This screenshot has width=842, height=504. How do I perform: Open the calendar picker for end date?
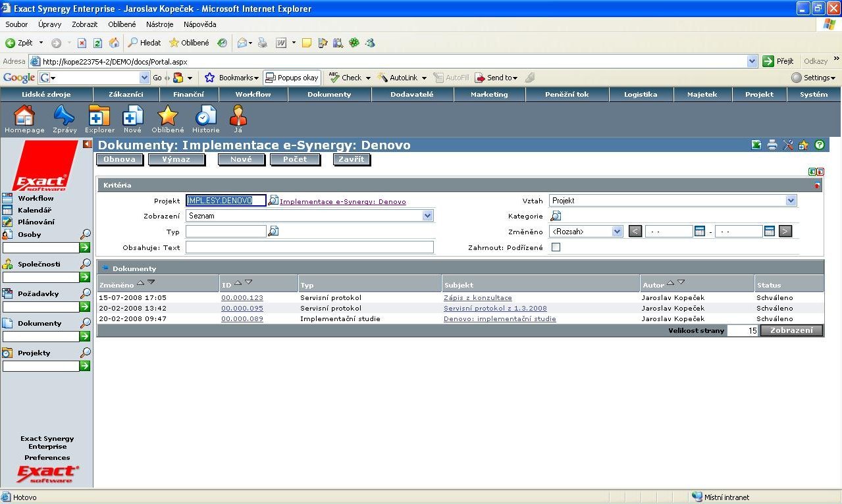(x=770, y=231)
